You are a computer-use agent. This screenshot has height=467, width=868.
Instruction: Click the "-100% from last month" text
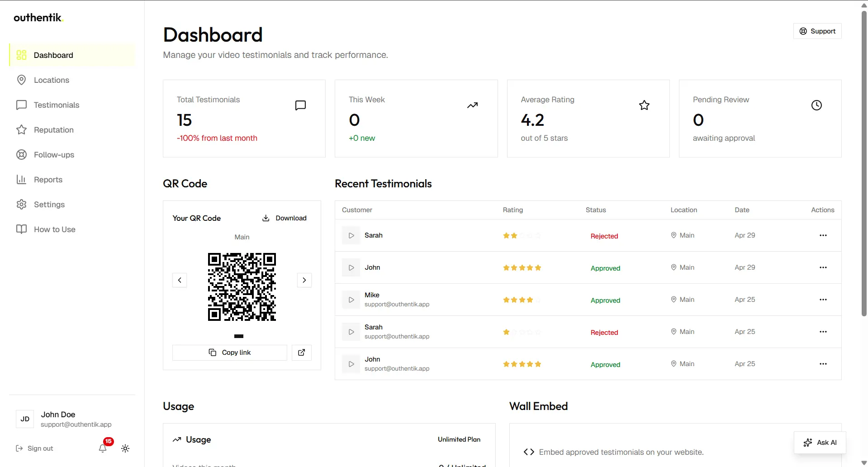coord(217,138)
